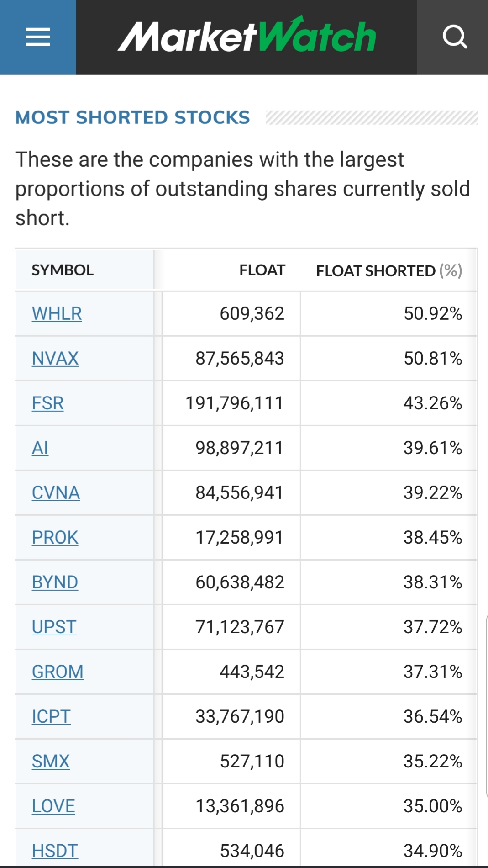Open the PROK stock link
This screenshot has width=488, height=868.
55,537
